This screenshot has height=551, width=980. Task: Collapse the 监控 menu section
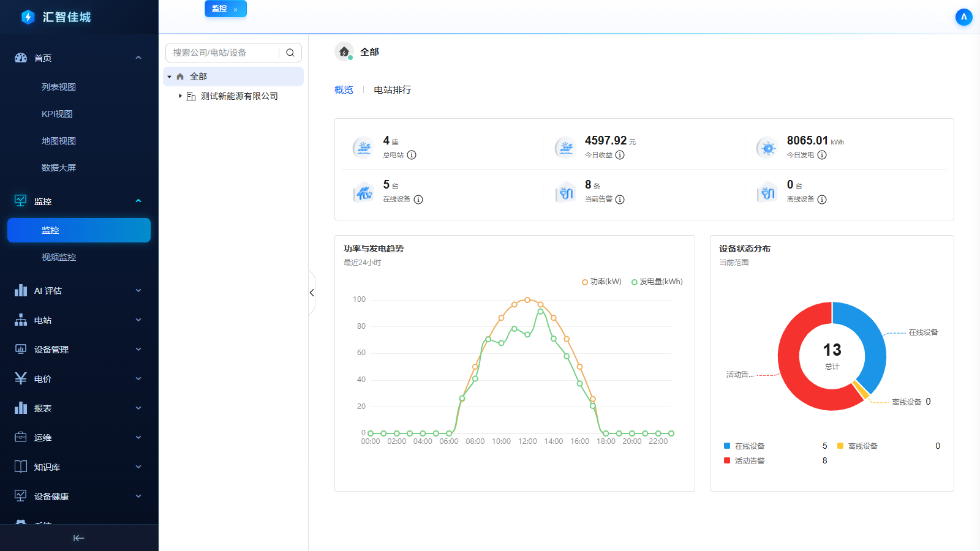[138, 201]
